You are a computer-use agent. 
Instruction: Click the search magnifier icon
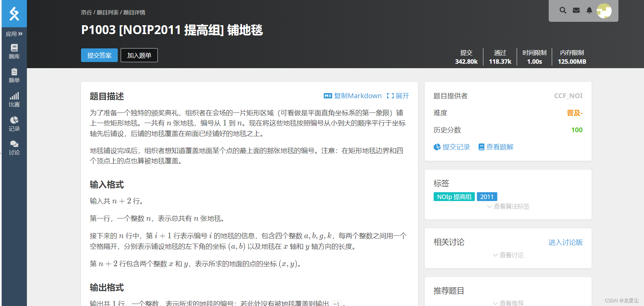(x=563, y=11)
